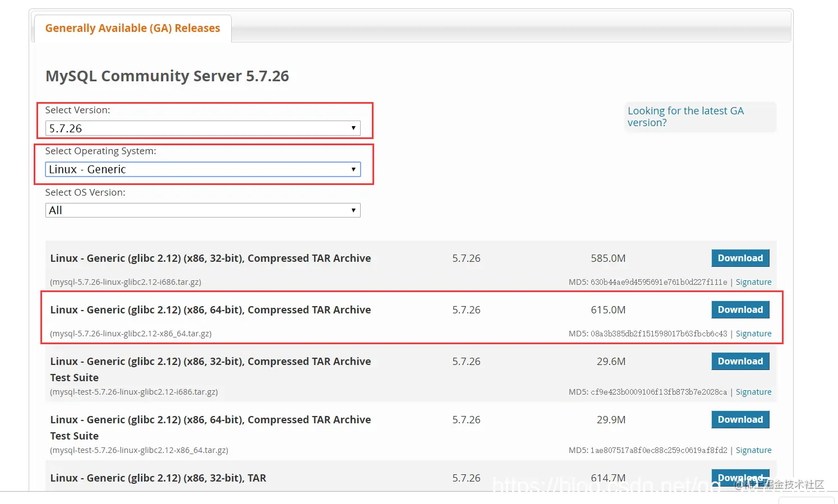838x504 pixels.
Task: Download the 32-bit Test Suite archive (29.6M)
Action: click(740, 361)
